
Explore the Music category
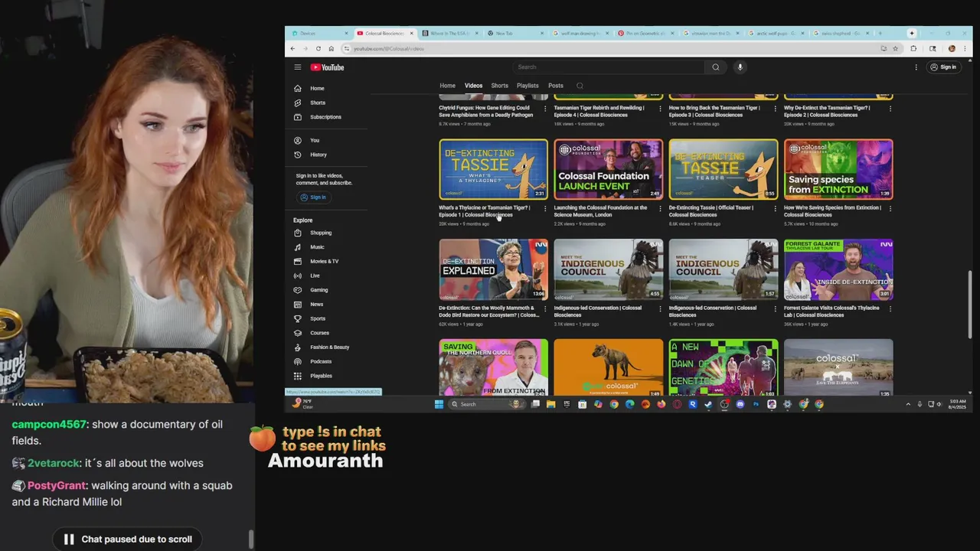click(318, 247)
